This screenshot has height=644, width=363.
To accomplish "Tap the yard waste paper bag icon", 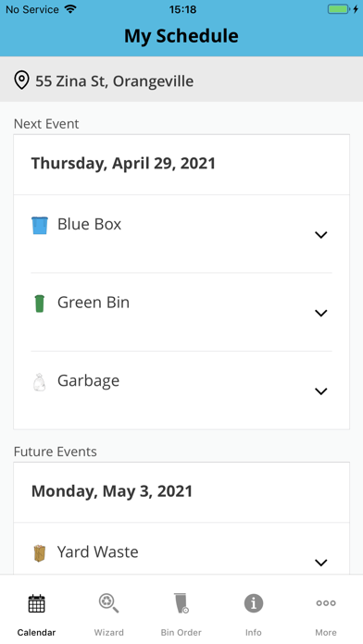I will (x=40, y=553).
